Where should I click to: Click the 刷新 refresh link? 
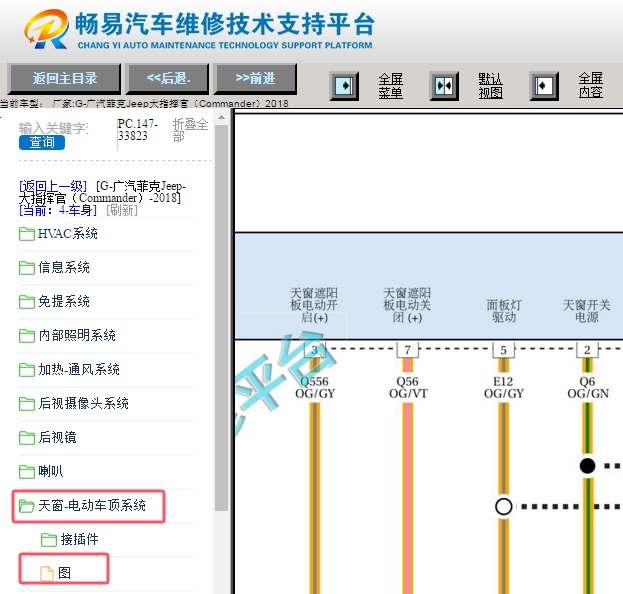point(122,210)
